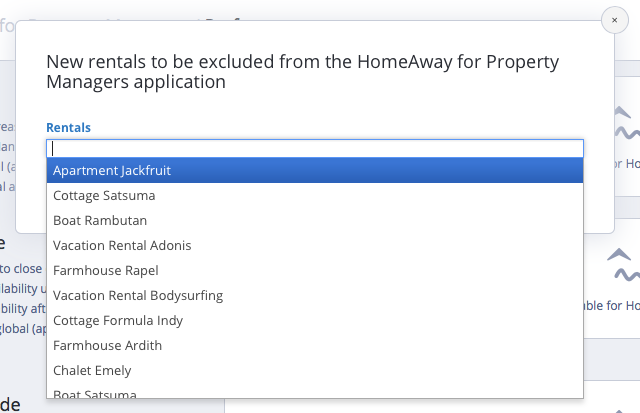Click the modal title text
Image resolution: width=640 pixels, height=413 pixels.
coord(315,72)
